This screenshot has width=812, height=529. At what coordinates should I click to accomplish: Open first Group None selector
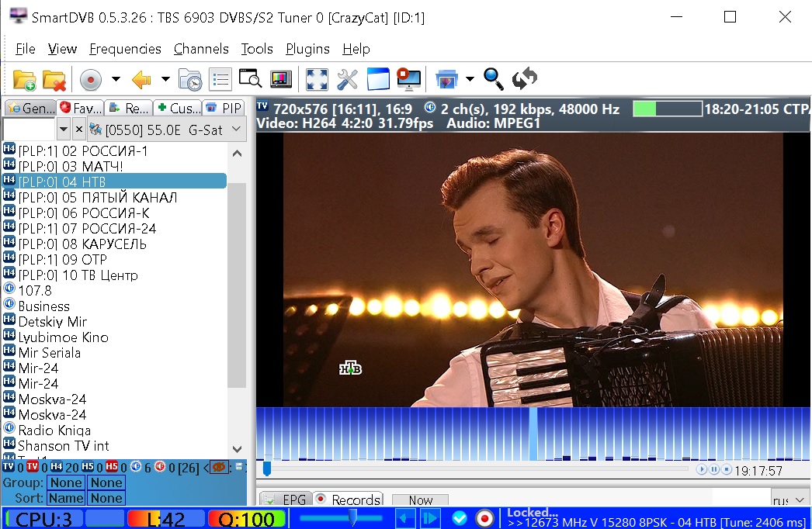click(x=66, y=483)
